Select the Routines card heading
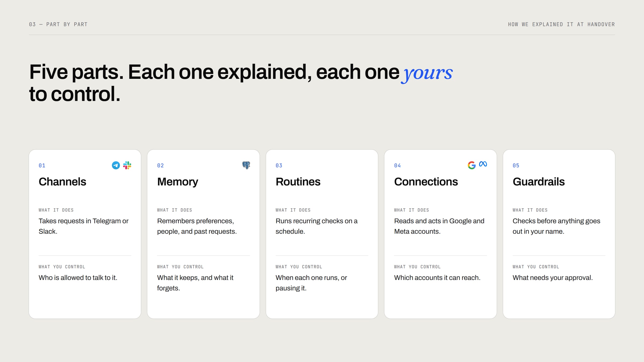This screenshot has height=362, width=644. click(x=298, y=182)
